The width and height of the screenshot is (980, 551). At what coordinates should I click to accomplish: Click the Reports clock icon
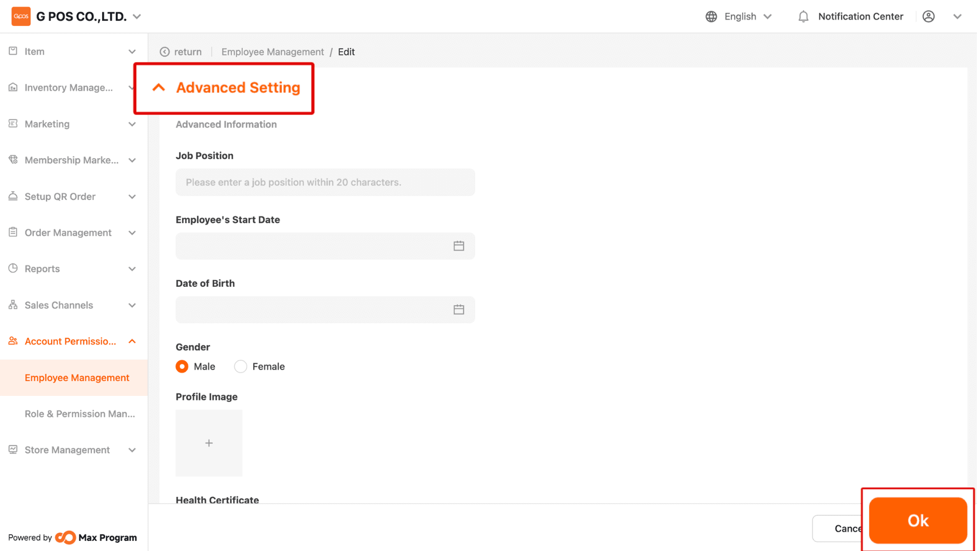pos(13,268)
